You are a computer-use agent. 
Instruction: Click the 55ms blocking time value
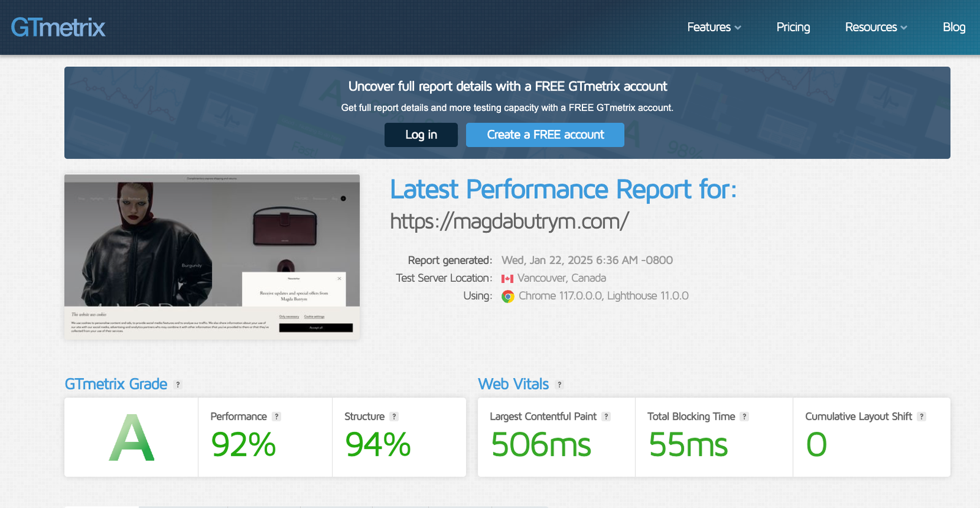tap(688, 444)
